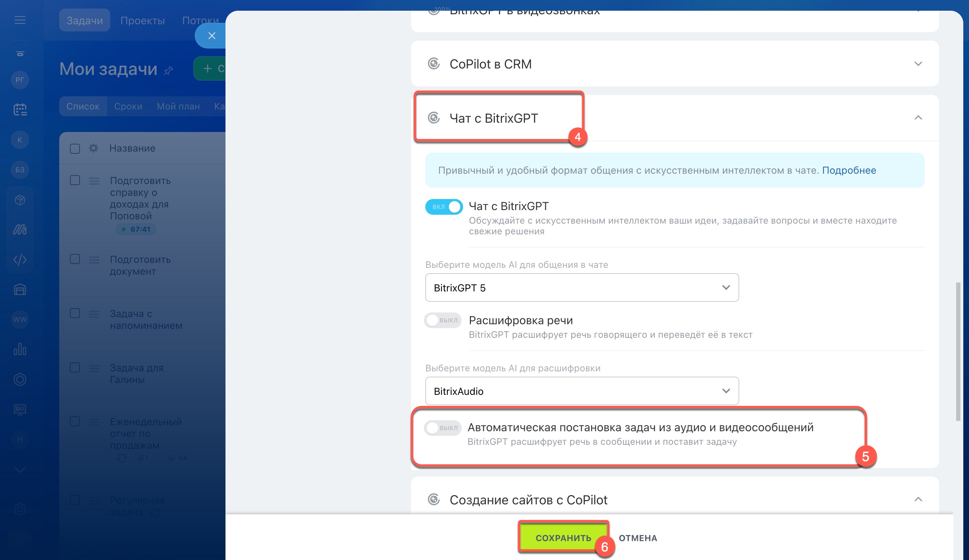Click the settings panel vertical scrollbar
This screenshot has width=969, height=560.
click(958, 351)
